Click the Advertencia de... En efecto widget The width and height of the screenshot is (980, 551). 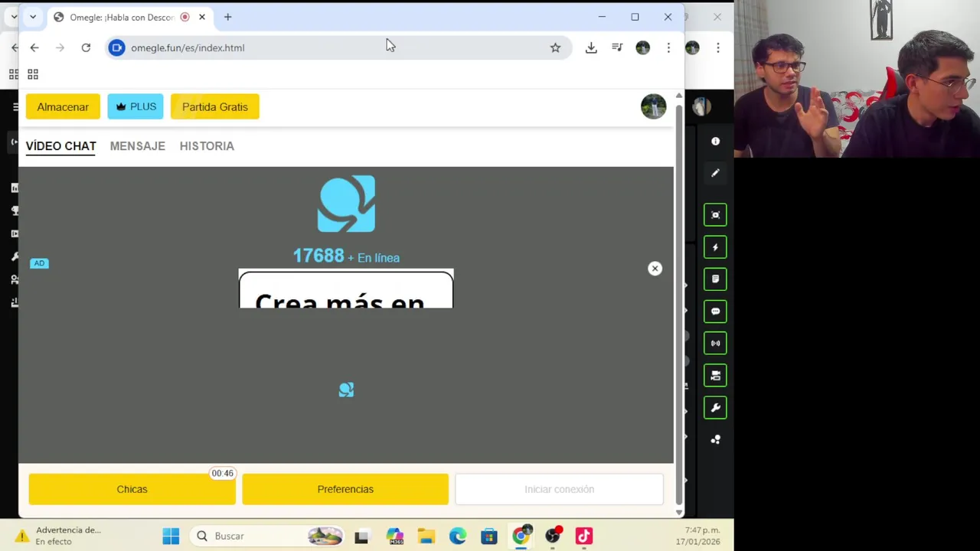pos(58,536)
